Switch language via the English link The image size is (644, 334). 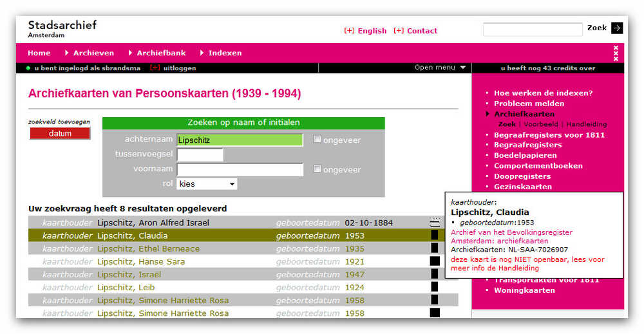pyautogui.click(x=372, y=31)
